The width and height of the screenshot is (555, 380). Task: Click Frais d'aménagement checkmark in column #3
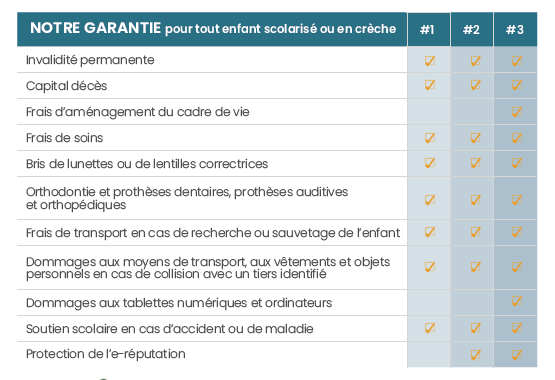(x=517, y=112)
